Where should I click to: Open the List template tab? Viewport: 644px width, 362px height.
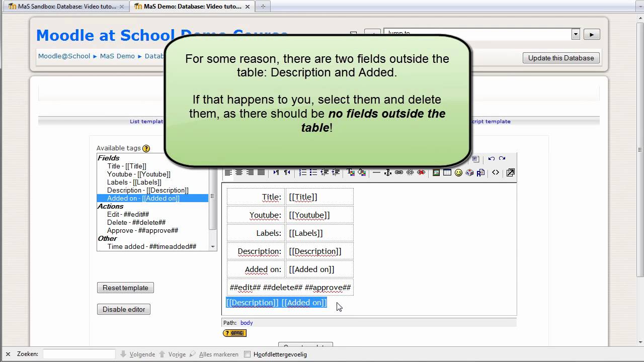pos(146,121)
